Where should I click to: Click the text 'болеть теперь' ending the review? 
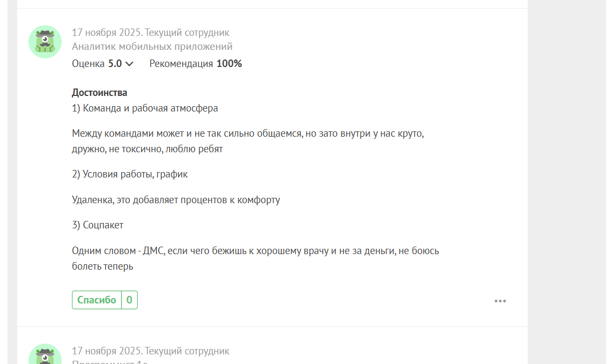[x=102, y=266]
